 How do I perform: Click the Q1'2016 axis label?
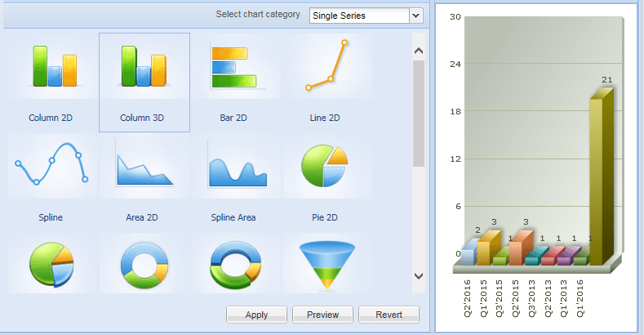pyautogui.click(x=580, y=298)
